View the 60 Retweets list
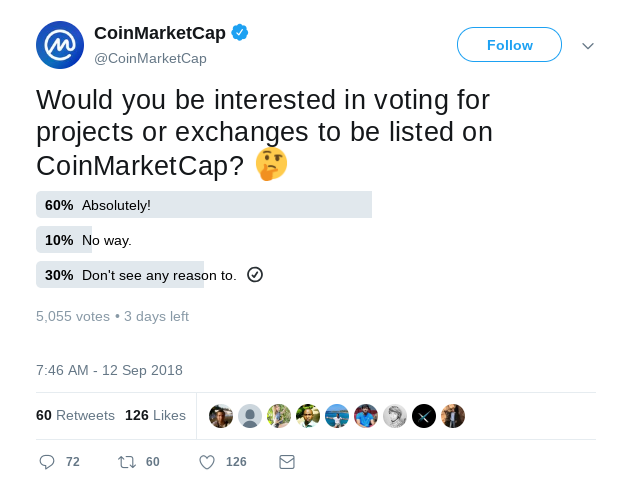The image size is (630, 496). [x=76, y=415]
